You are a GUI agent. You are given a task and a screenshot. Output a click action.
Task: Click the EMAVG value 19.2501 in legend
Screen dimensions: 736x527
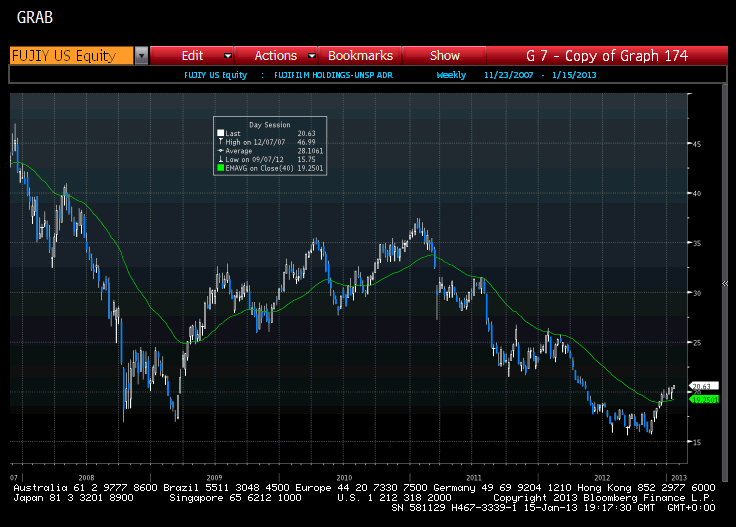pos(310,168)
